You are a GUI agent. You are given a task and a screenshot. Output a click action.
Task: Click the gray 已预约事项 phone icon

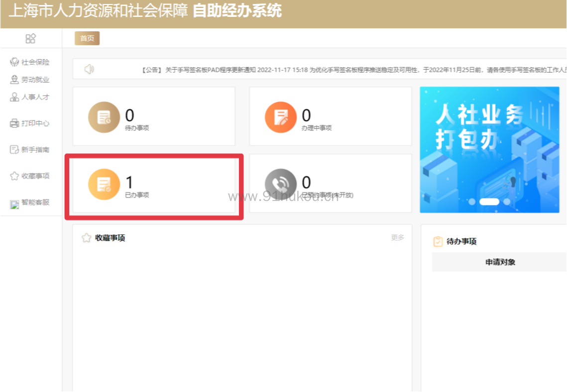[x=280, y=185]
